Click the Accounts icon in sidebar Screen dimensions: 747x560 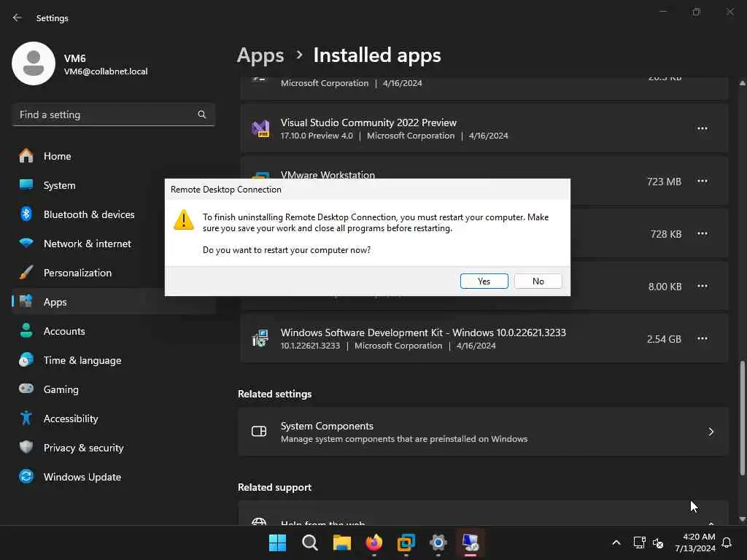point(26,331)
